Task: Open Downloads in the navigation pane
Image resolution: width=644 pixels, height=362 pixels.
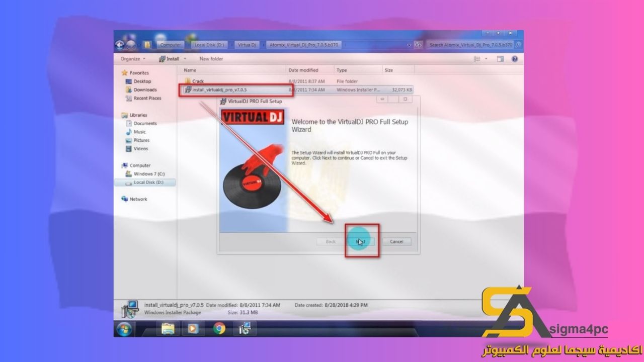Action: 145,90
